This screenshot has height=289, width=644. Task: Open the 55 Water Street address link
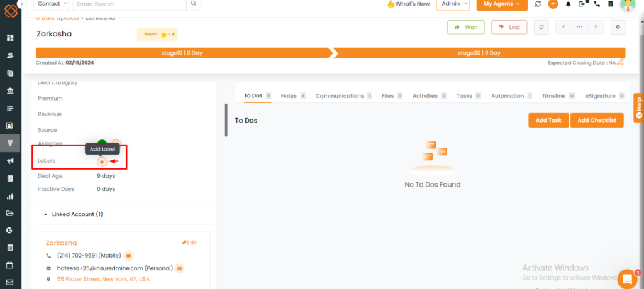[x=103, y=279]
